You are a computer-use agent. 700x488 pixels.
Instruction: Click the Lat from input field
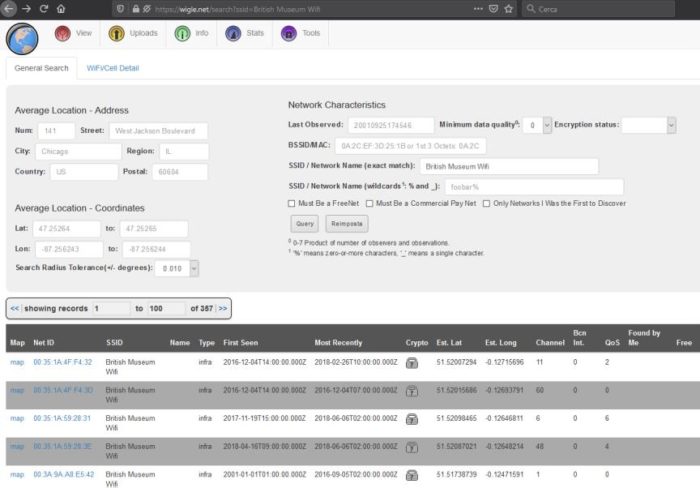point(67,229)
